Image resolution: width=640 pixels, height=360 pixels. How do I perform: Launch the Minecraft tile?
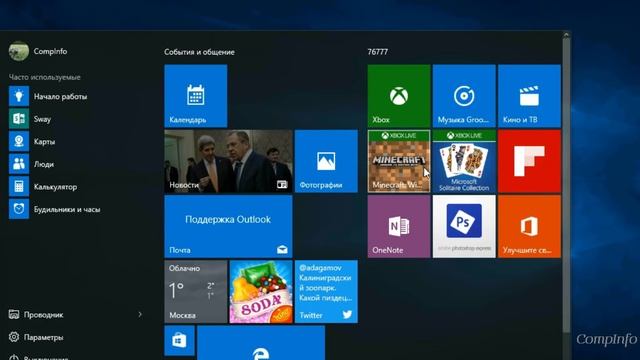[x=399, y=161]
